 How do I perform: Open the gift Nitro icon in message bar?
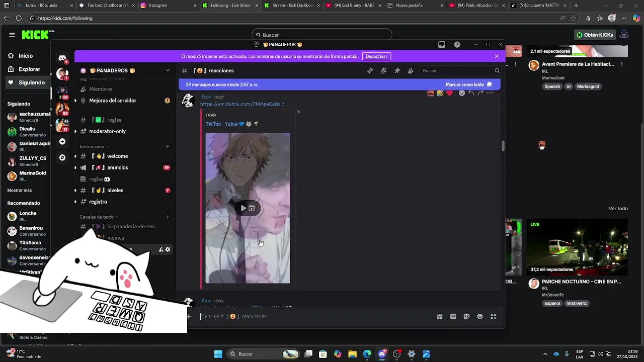coord(439,316)
